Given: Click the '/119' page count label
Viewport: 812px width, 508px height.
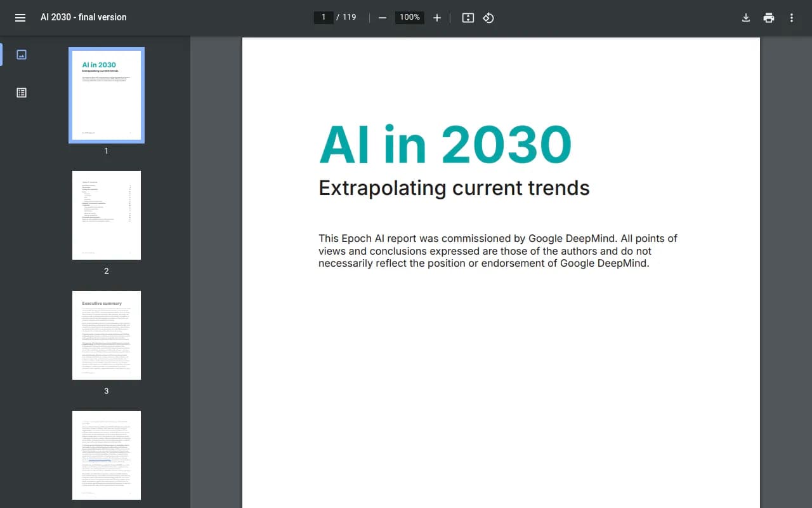Looking at the screenshot, I should tap(346, 17).
